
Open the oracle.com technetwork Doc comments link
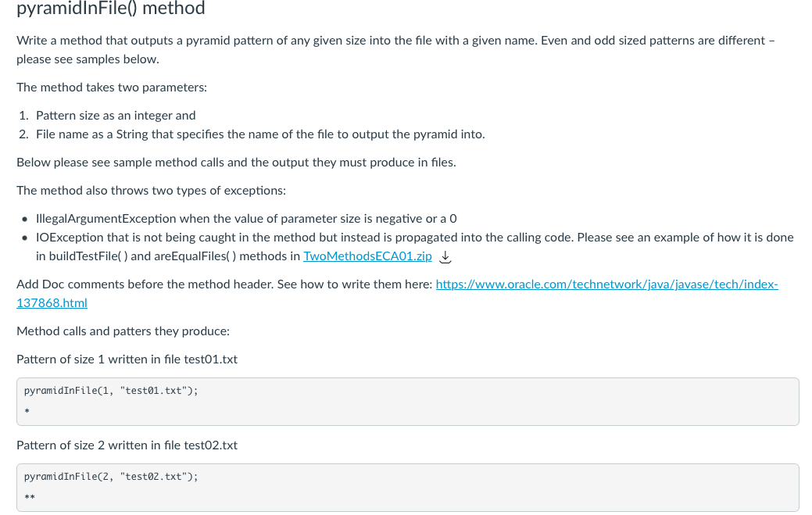pyautogui.click(x=607, y=284)
